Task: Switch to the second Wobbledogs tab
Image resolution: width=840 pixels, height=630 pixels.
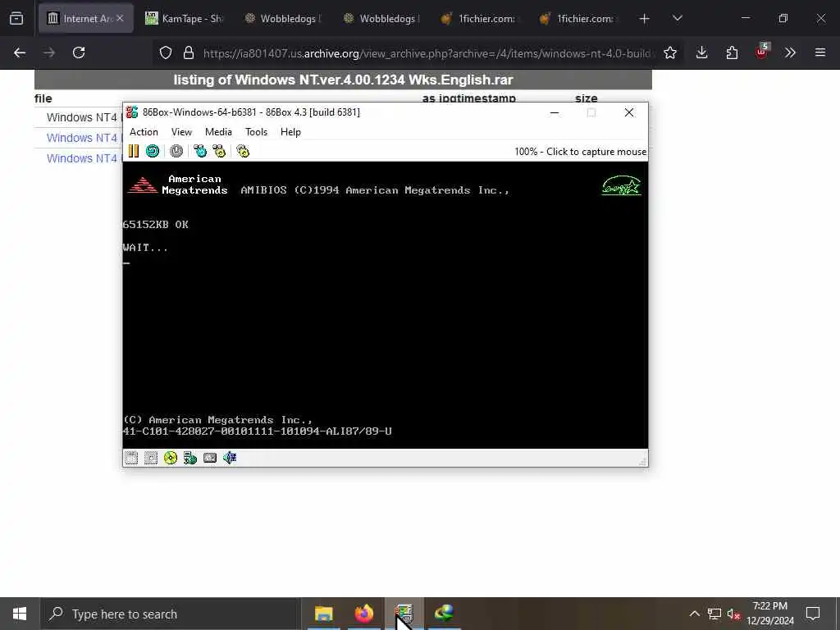Action: click(381, 18)
